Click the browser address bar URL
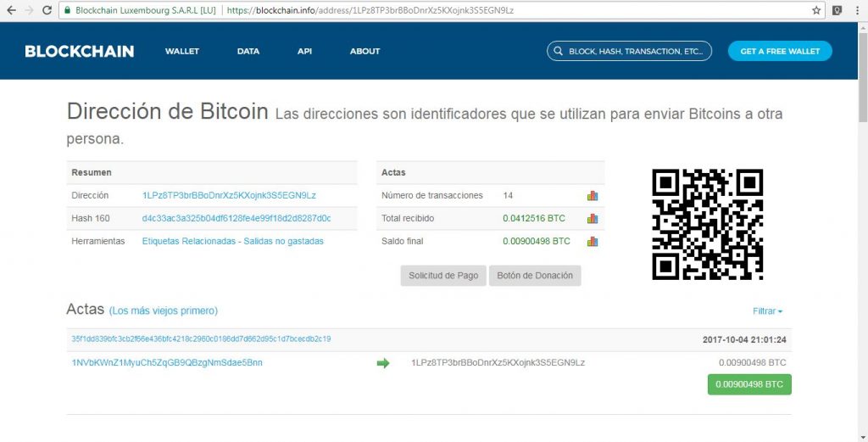 (x=370, y=10)
